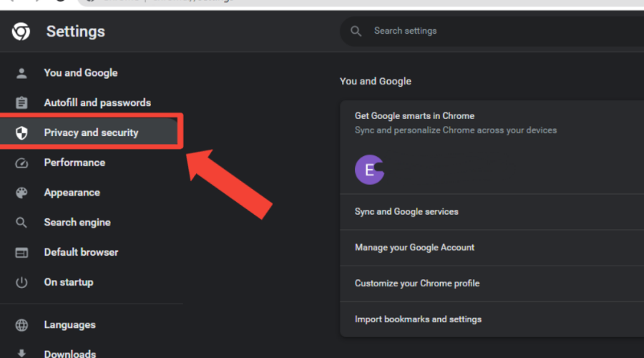The image size is (644, 358).
Task: Select Import bookmarks and settings
Action: coord(418,319)
